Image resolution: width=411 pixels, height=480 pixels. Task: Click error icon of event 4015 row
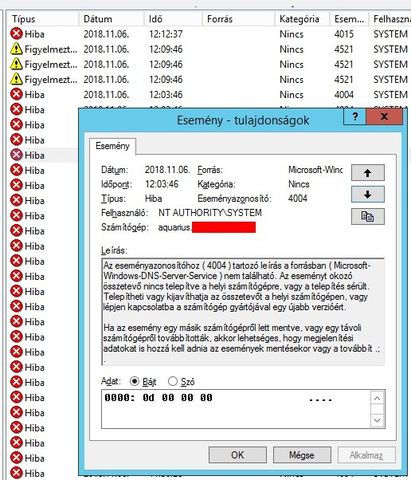[16, 34]
